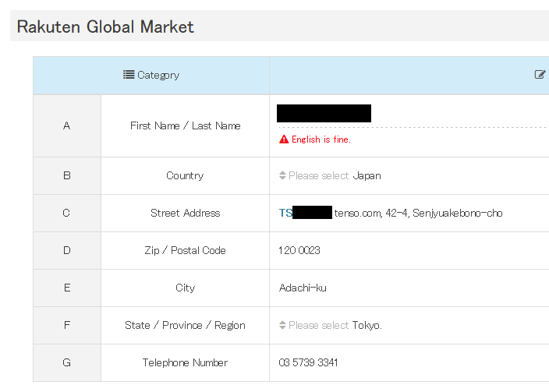The width and height of the screenshot is (549, 392).
Task: Click the red warning triangle icon
Action: (284, 139)
